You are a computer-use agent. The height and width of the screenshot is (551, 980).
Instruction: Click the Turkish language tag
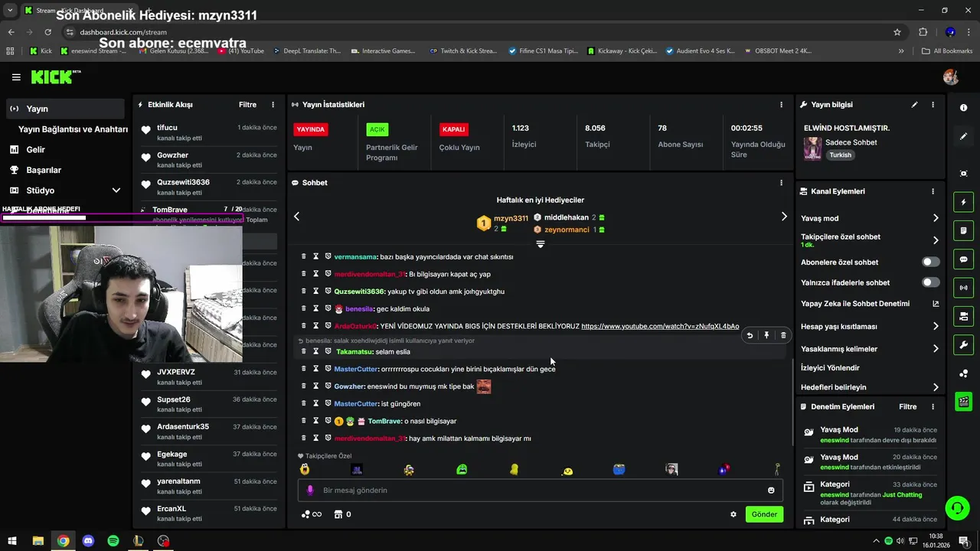click(840, 155)
